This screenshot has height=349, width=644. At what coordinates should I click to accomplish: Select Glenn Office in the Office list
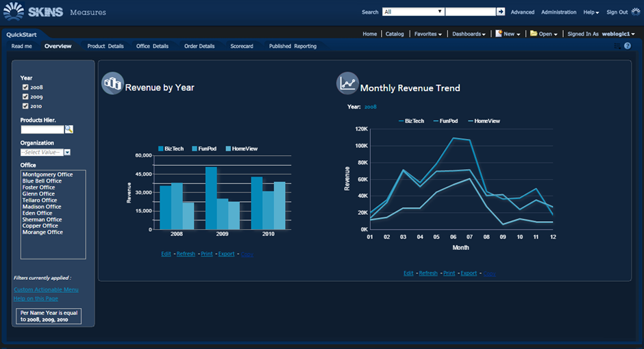coord(38,194)
